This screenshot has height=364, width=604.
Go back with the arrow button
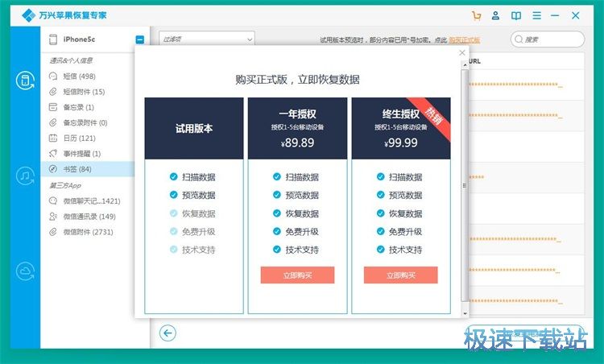[168, 333]
